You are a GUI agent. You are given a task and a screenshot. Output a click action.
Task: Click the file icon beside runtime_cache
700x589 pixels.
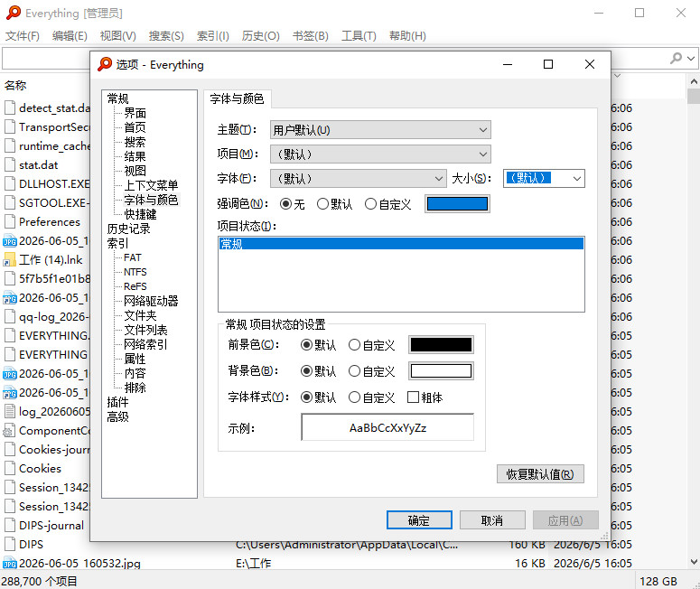[9, 146]
